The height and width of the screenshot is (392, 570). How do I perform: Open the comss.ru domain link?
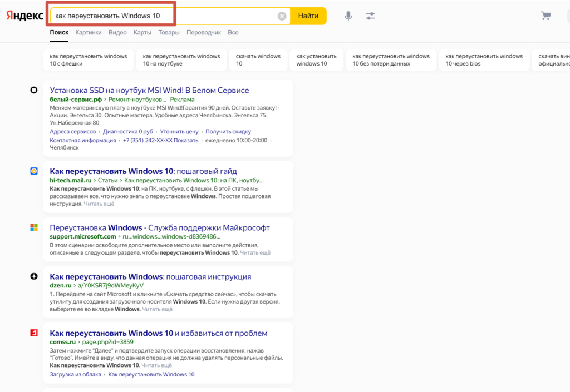click(62, 342)
